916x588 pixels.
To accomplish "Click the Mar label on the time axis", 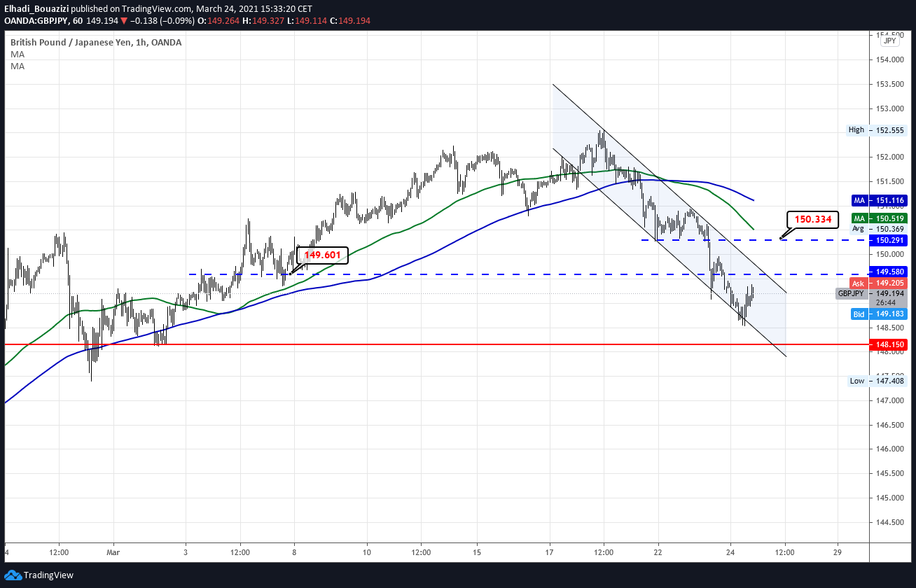I will 113,552.
